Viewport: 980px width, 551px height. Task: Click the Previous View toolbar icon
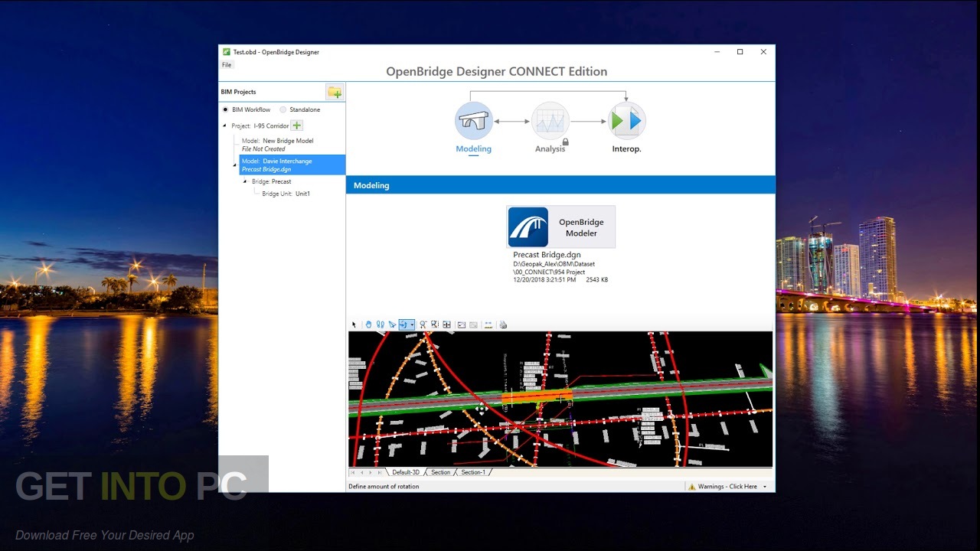tap(462, 324)
